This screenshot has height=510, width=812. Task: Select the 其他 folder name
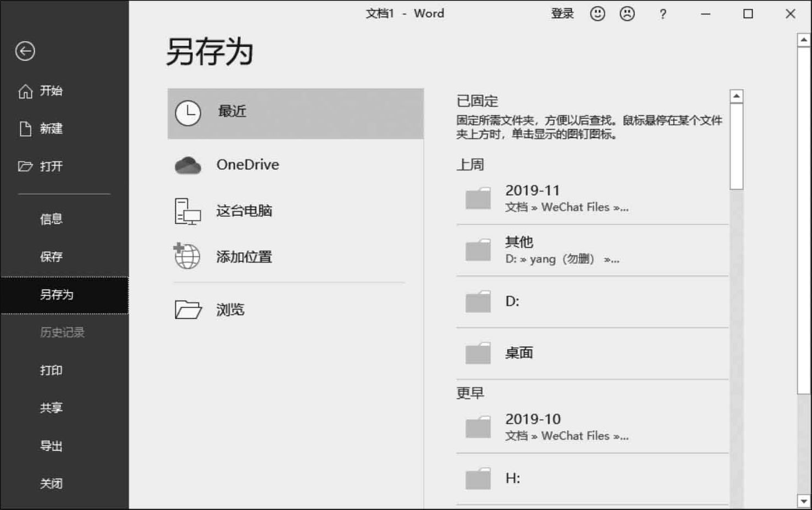pos(520,242)
